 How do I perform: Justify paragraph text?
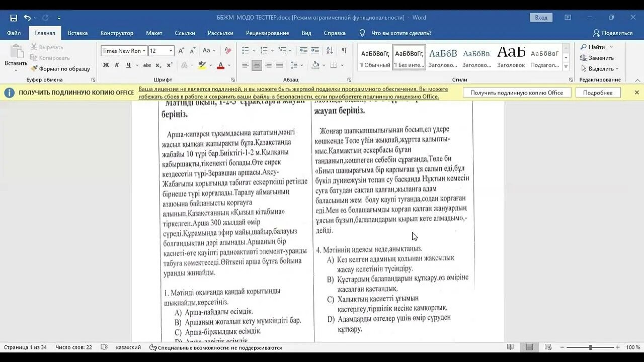(x=279, y=65)
